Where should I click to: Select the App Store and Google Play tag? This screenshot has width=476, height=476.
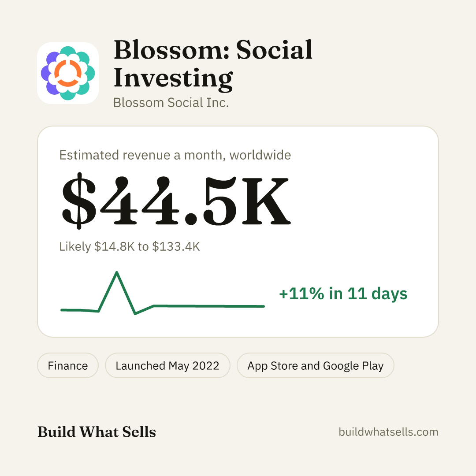tap(316, 365)
